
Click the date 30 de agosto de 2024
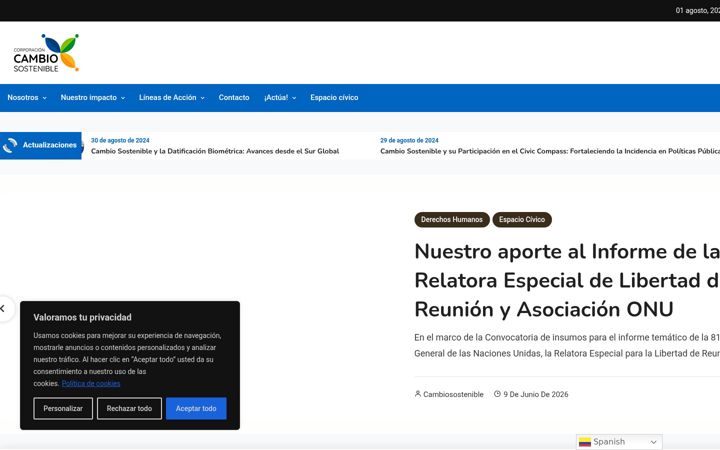point(120,141)
